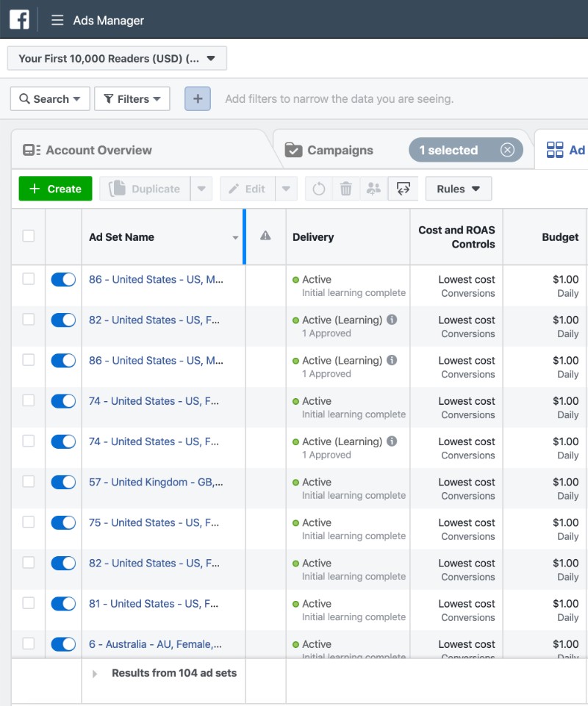This screenshot has width=588, height=706.
Task: Turn off the 6 - Australia ad set
Action: [63, 644]
